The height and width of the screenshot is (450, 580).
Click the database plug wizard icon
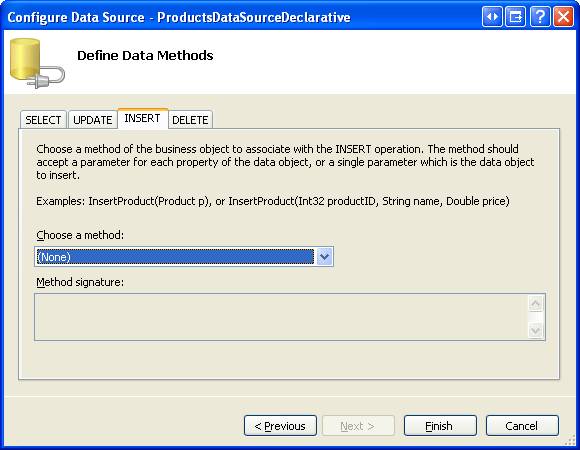coord(37,63)
